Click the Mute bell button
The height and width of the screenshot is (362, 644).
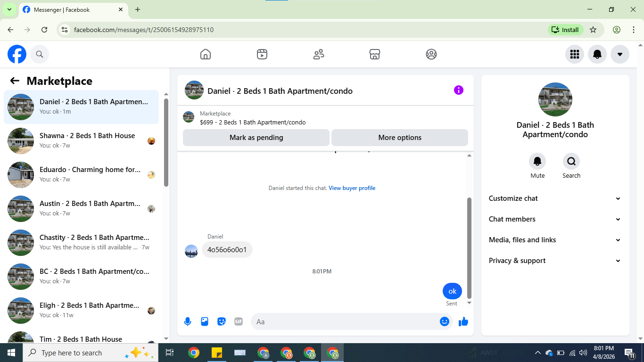pyautogui.click(x=537, y=161)
